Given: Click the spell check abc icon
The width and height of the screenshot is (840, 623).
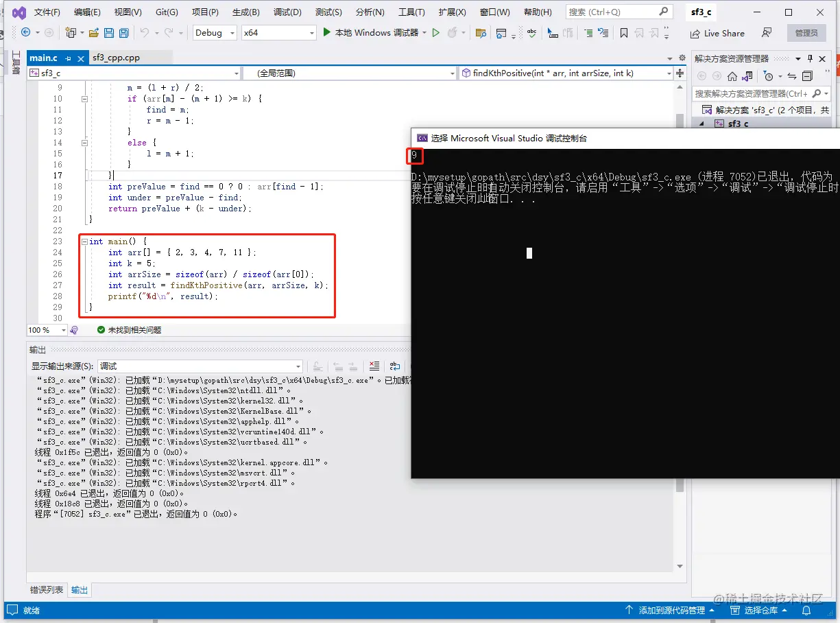Looking at the screenshot, I should click(531, 32).
